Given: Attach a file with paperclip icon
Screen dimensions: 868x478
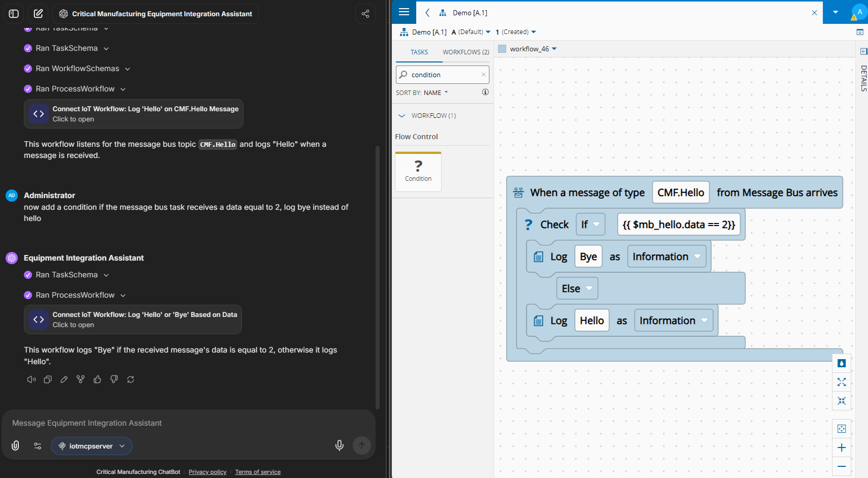Looking at the screenshot, I should pyautogui.click(x=15, y=446).
